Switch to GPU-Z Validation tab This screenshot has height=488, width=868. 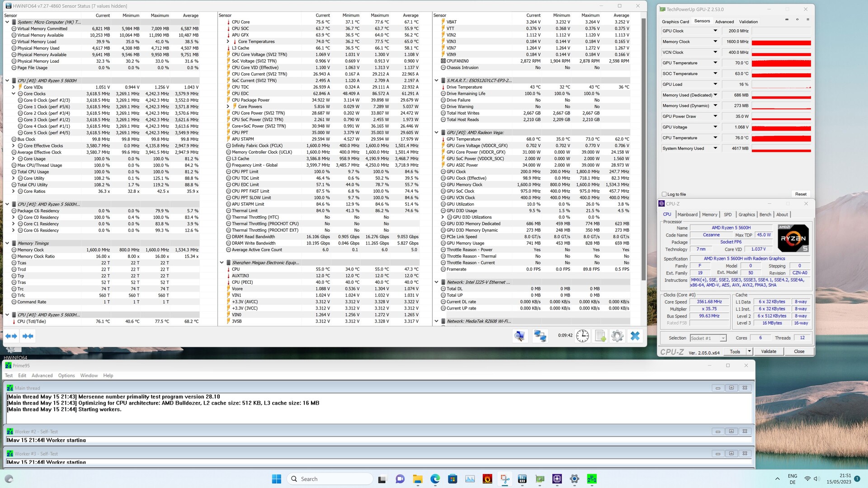(x=748, y=22)
